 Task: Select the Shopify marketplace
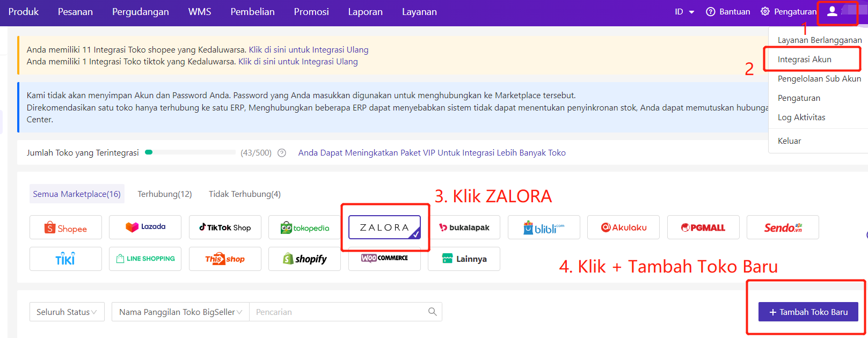[304, 259]
